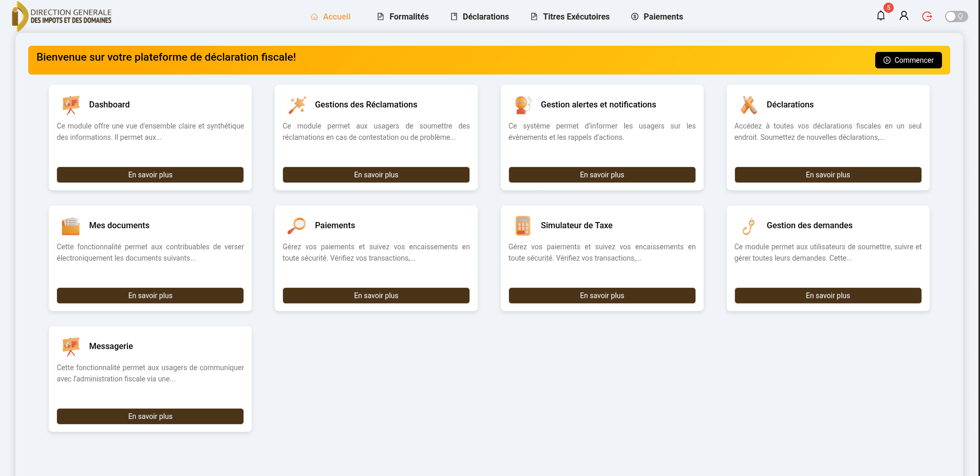This screenshot has width=980, height=476.
Task: Click the Déclarations menu icon in navbar
Action: pos(454,16)
